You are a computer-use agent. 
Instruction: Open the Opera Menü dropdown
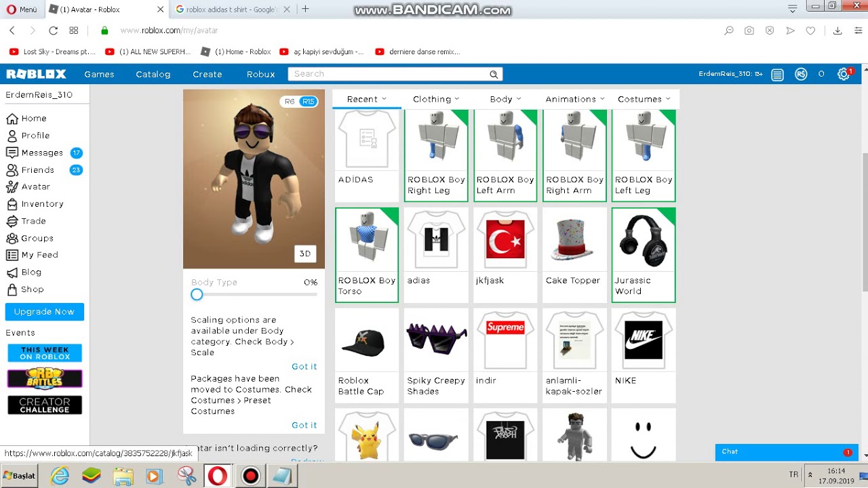(22, 9)
